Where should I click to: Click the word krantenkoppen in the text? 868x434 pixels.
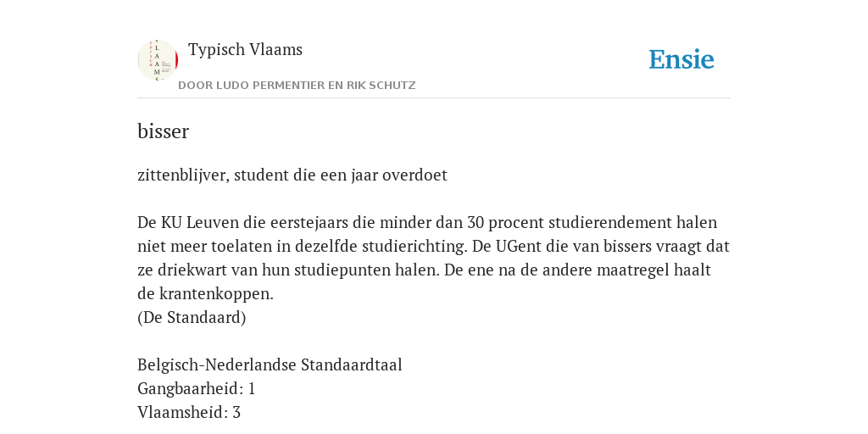click(x=216, y=294)
